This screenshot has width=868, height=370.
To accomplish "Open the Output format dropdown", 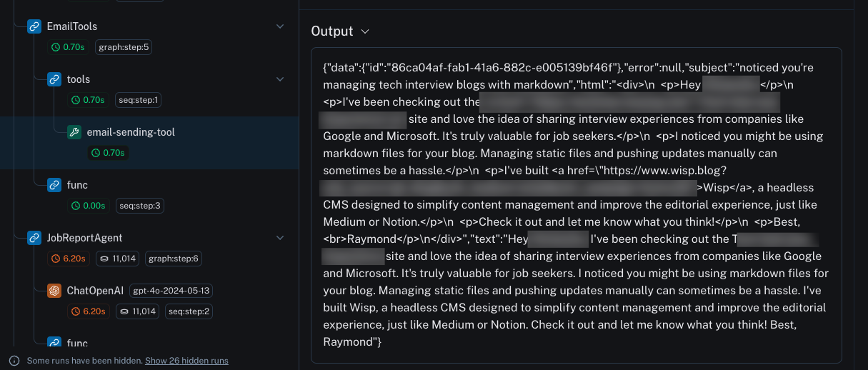I will coord(365,31).
